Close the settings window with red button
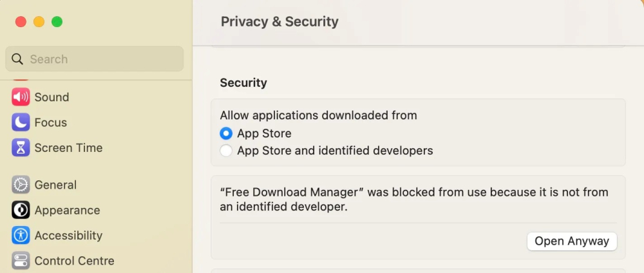Viewport: 644px width, 273px height. pyautogui.click(x=21, y=22)
